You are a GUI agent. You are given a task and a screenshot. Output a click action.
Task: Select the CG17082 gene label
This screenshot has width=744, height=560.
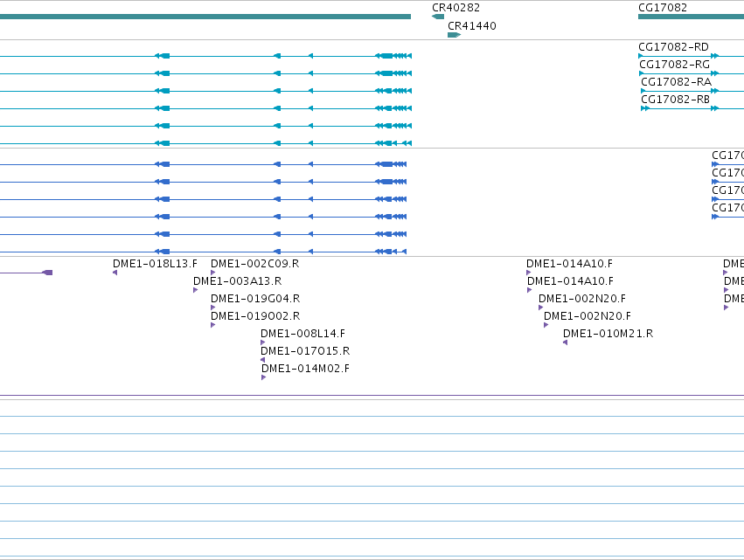(663, 8)
